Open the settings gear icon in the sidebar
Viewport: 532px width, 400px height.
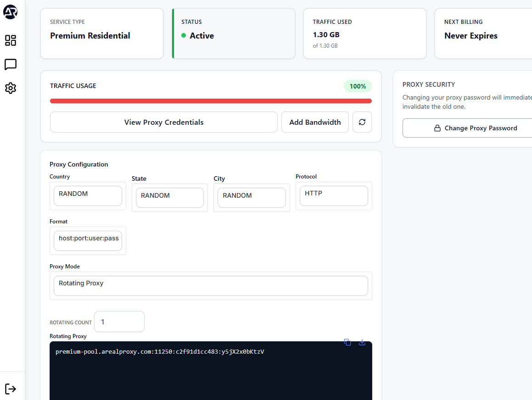[11, 88]
